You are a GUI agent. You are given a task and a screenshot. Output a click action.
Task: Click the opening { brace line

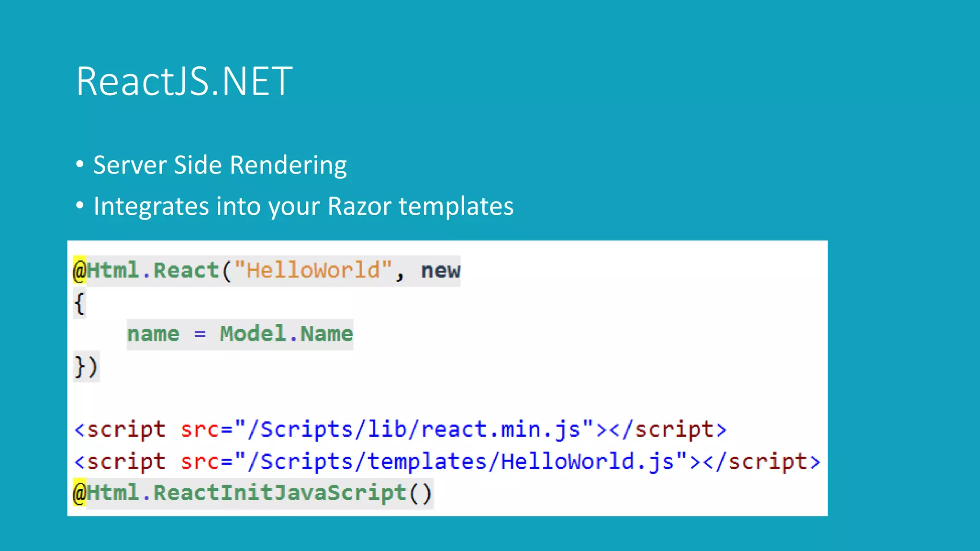(79, 303)
